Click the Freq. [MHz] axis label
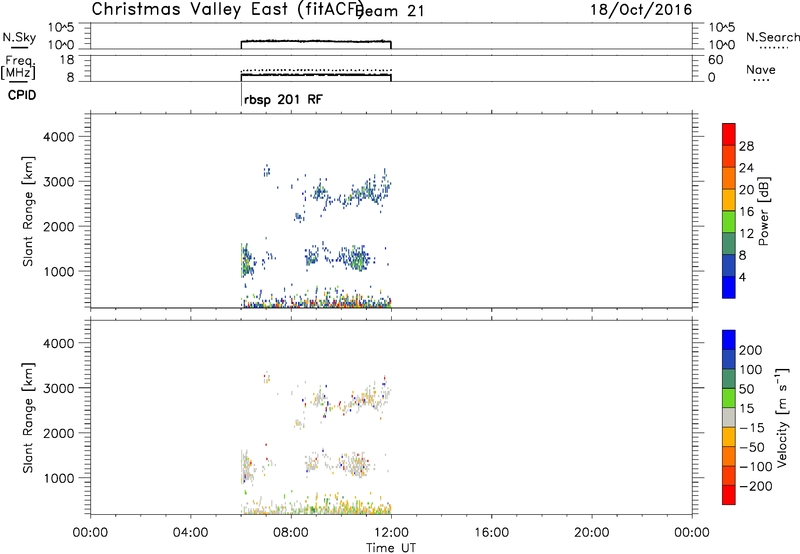 [x=18, y=67]
